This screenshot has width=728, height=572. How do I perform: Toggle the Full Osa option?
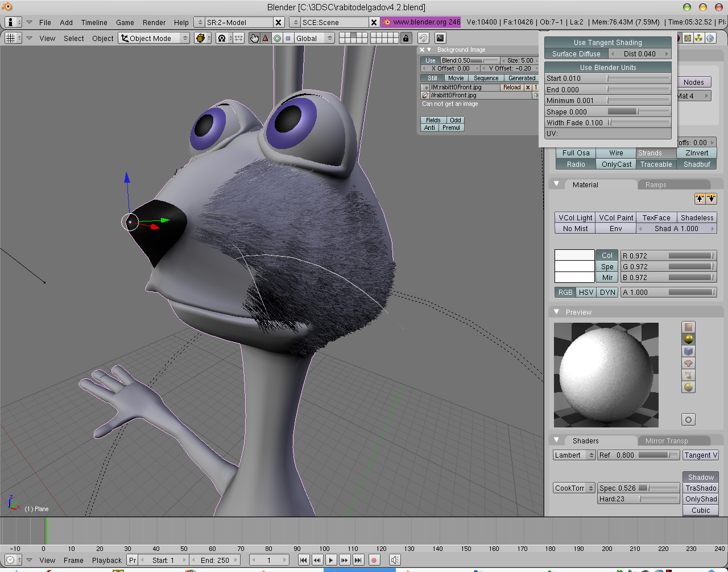[x=576, y=153]
